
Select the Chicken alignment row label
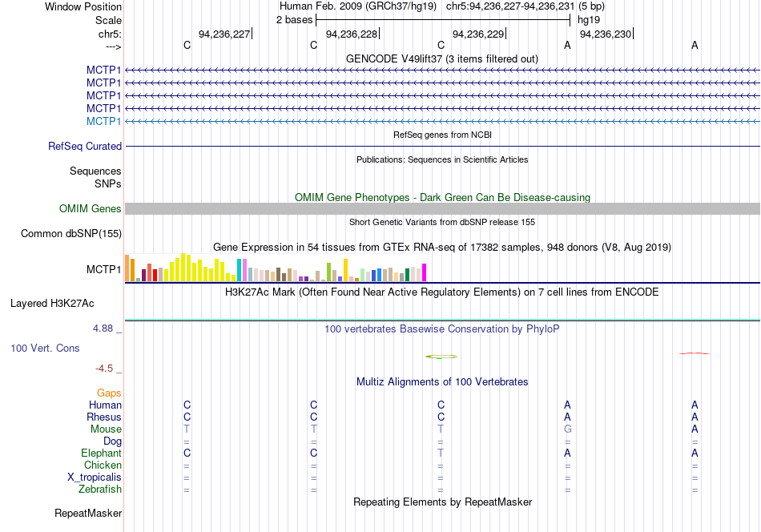tap(103, 465)
